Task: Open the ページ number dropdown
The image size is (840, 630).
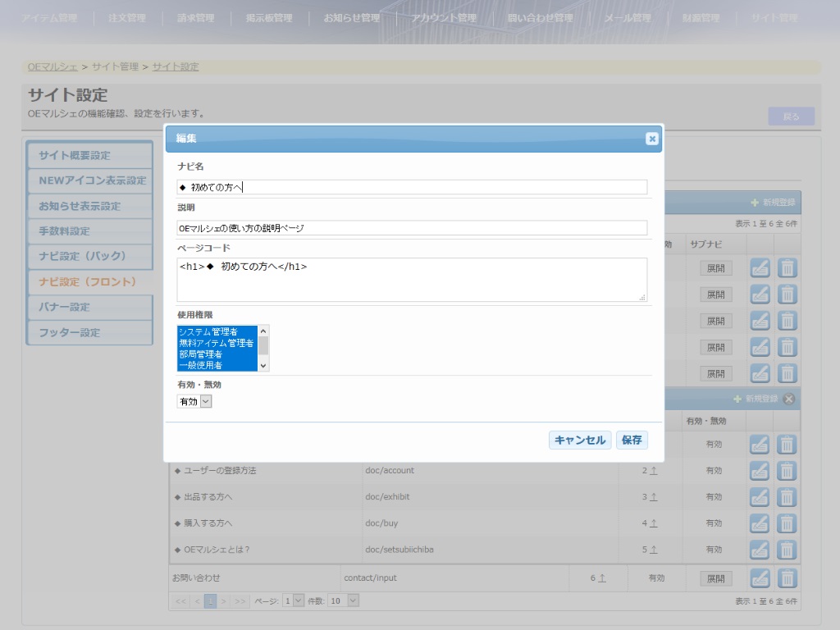Action: 293,600
